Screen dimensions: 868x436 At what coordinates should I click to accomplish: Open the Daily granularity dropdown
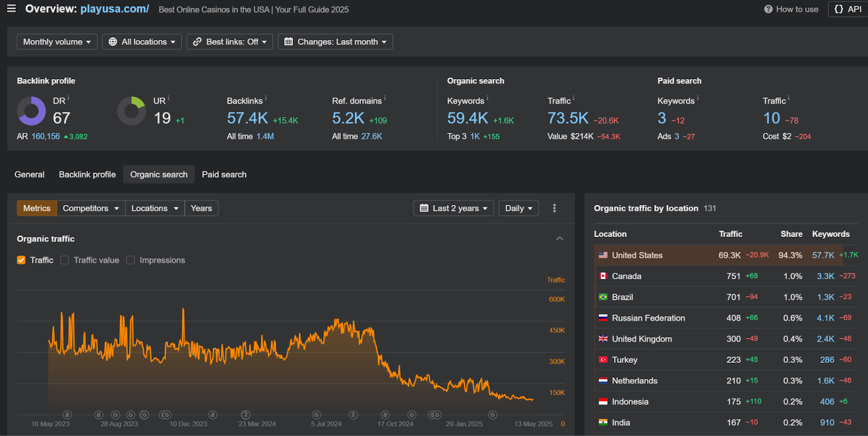(519, 208)
